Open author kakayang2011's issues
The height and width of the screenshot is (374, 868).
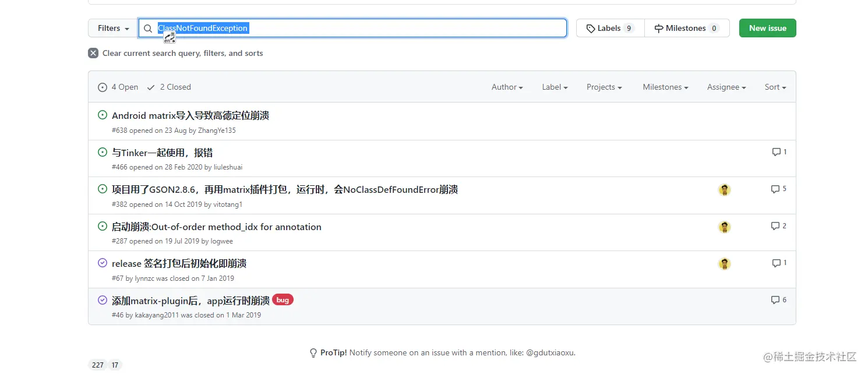157,315
